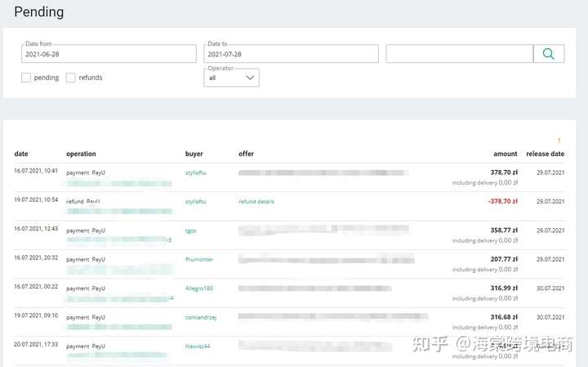588x367 pixels.
Task: Click the Pending page heading
Action: 39,12
